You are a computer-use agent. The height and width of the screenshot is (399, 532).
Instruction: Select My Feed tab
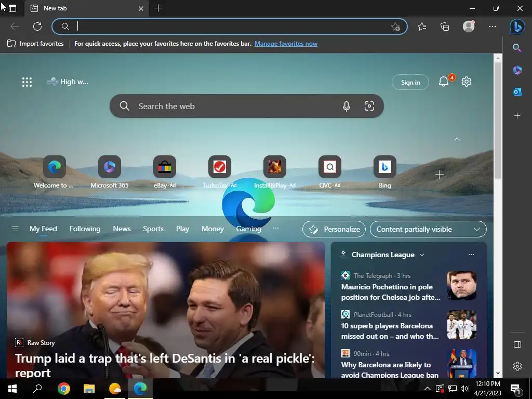[x=43, y=229]
